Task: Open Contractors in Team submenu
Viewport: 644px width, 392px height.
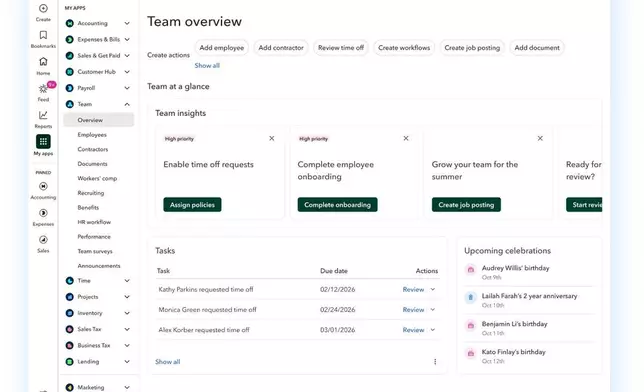Action: [x=93, y=149]
